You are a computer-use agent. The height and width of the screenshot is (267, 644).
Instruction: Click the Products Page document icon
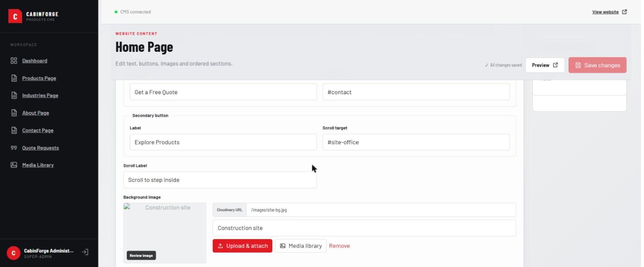tap(14, 78)
